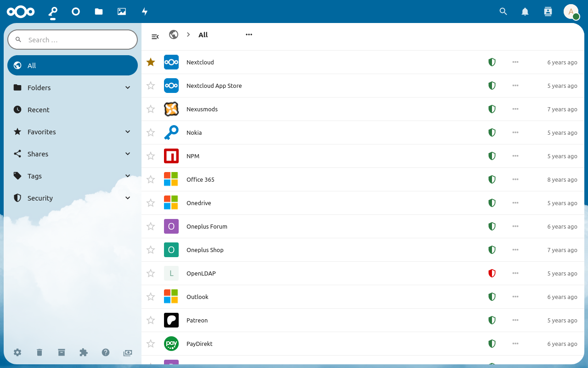Open the notifications bell
This screenshot has height=368, width=588.
525,11
